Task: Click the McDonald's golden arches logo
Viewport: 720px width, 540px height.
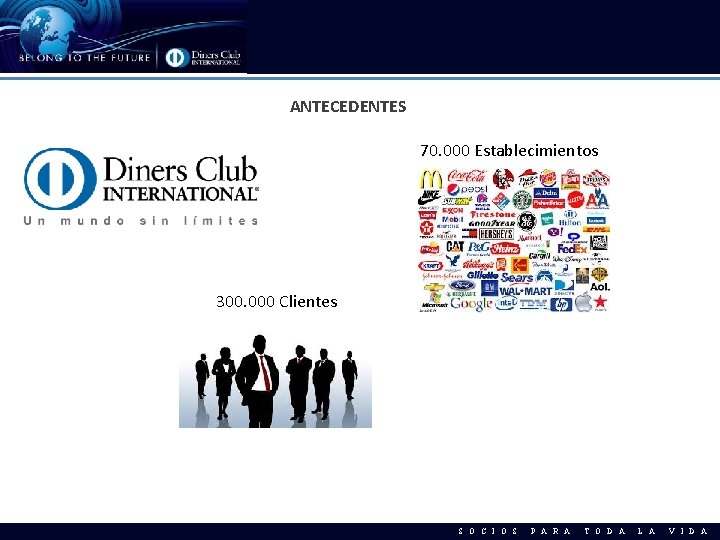Action: point(431,179)
